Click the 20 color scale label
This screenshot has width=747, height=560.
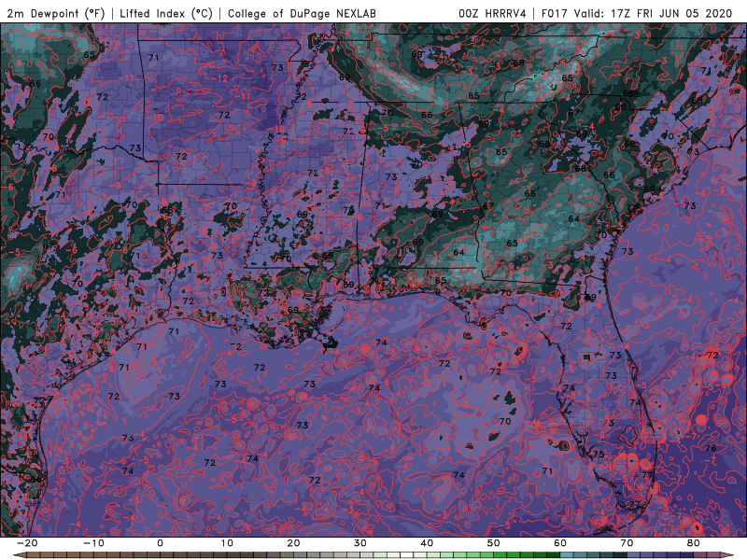click(293, 543)
